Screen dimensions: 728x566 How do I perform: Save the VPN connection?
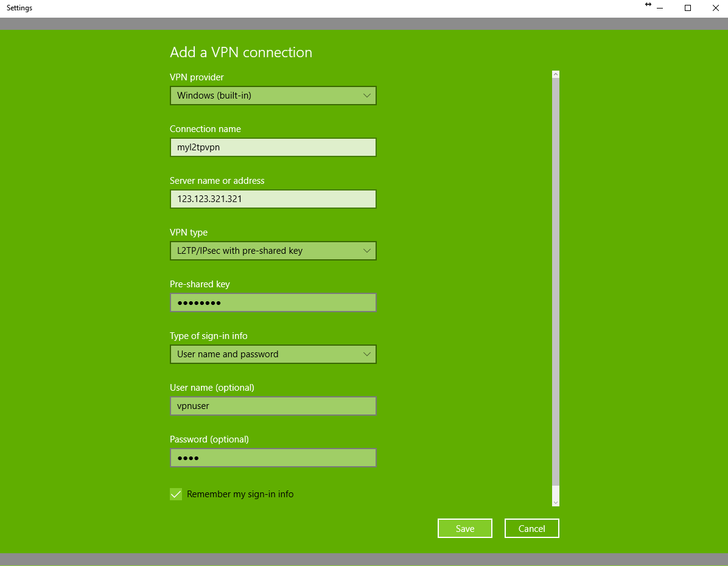[x=465, y=528]
